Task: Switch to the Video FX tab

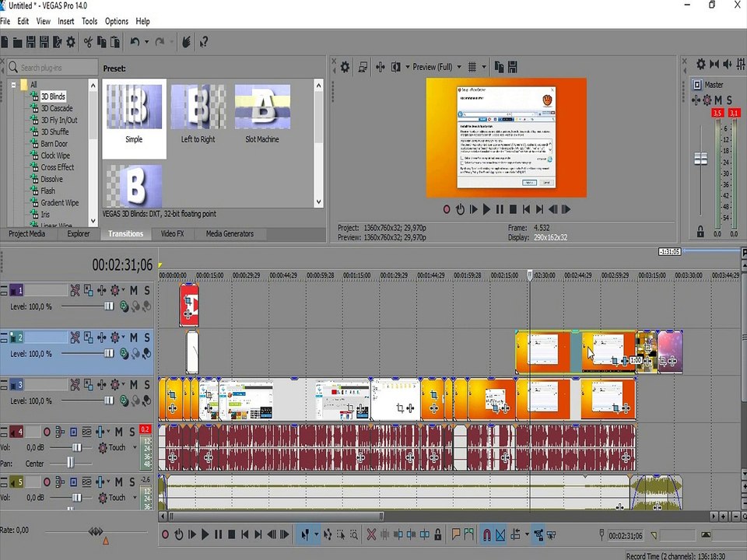Action: pos(172,234)
